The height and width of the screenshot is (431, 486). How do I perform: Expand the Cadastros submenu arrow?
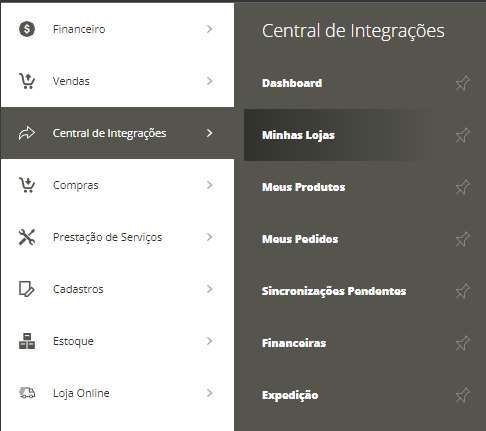209,289
